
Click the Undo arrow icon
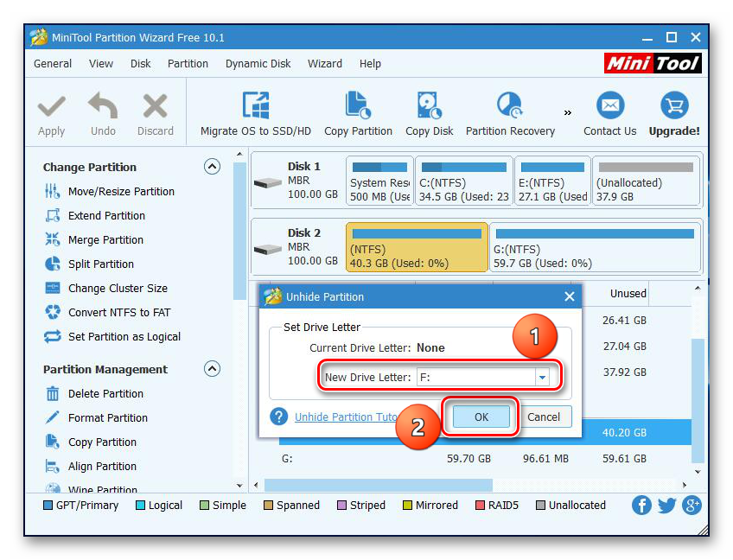pos(103,107)
